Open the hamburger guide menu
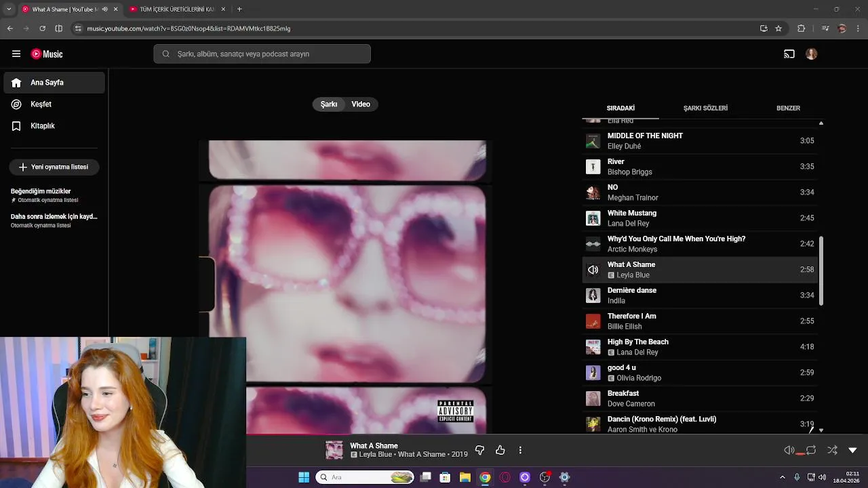 16,54
